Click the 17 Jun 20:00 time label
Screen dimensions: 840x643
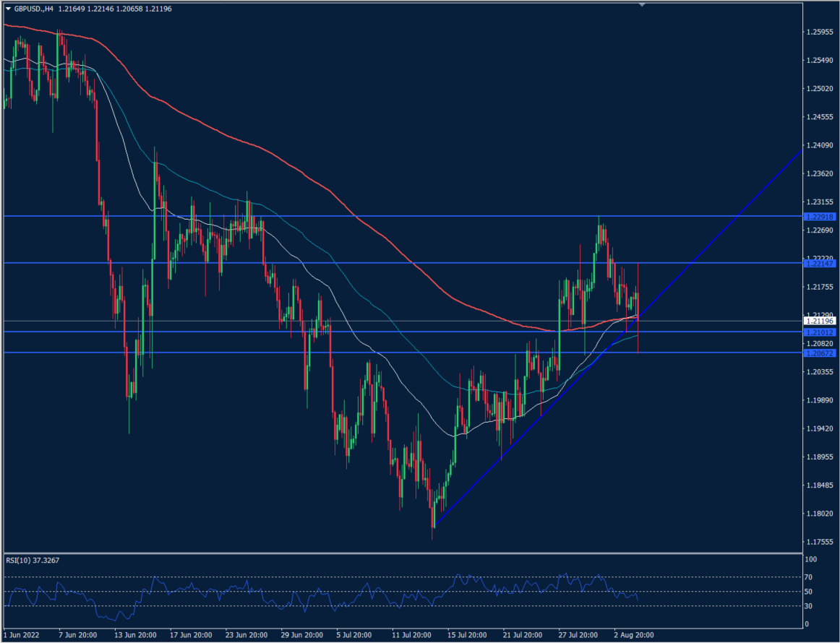coord(191,635)
